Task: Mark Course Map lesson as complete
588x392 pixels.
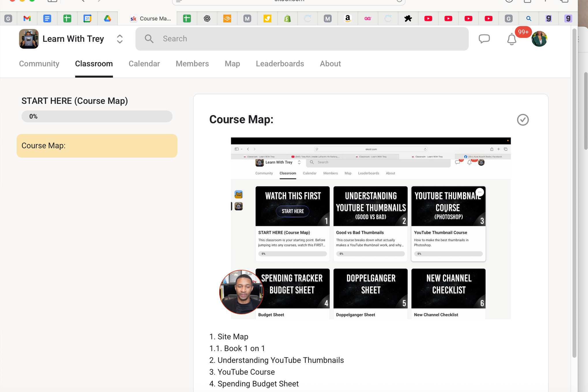Action: click(523, 120)
